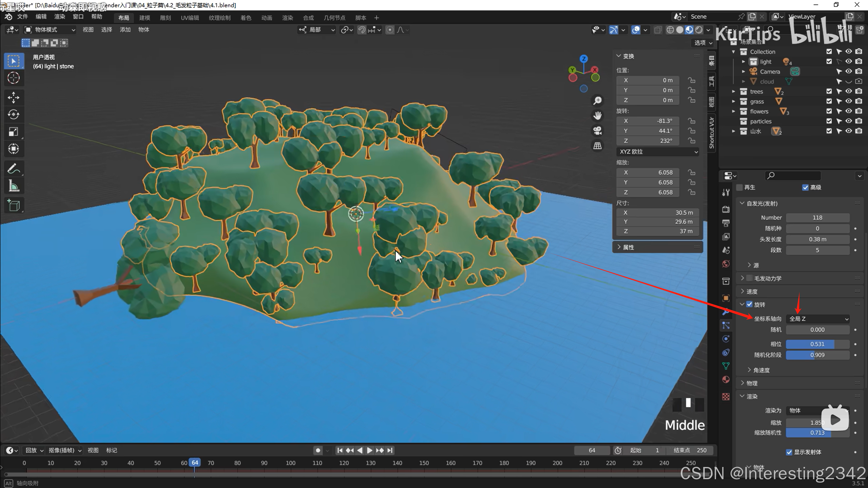Select the Move tool in toolbar

coord(14,98)
